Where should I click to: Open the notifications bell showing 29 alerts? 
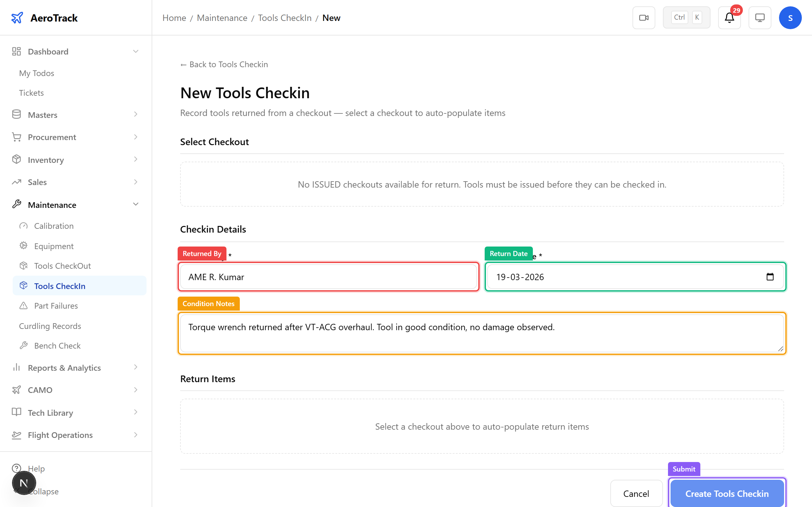[729, 18]
